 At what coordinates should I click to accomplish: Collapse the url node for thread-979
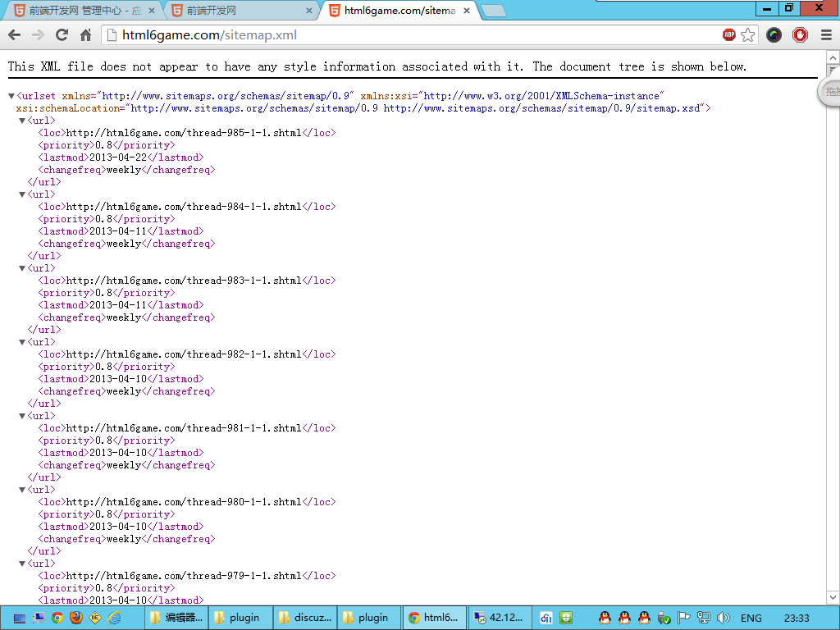point(22,564)
